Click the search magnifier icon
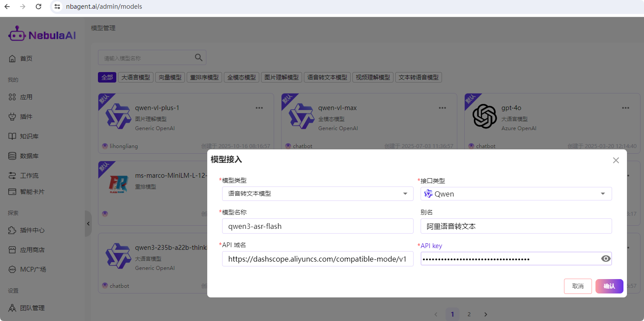This screenshot has height=321, width=644. coord(198,57)
